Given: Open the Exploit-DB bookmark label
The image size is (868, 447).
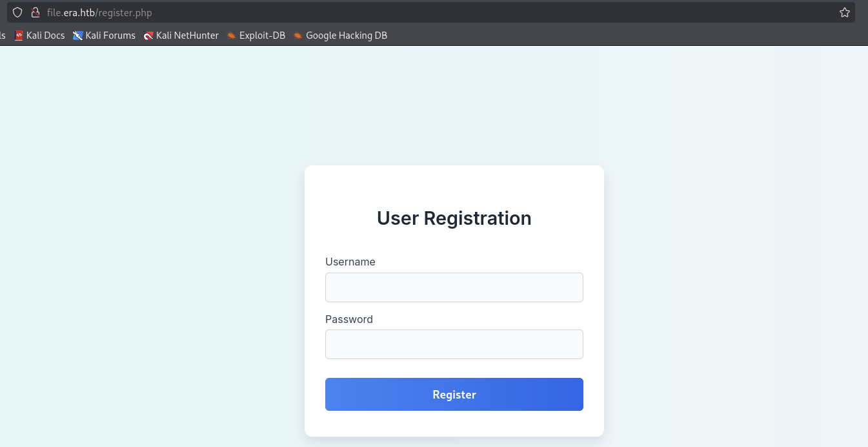Looking at the screenshot, I should (x=262, y=36).
